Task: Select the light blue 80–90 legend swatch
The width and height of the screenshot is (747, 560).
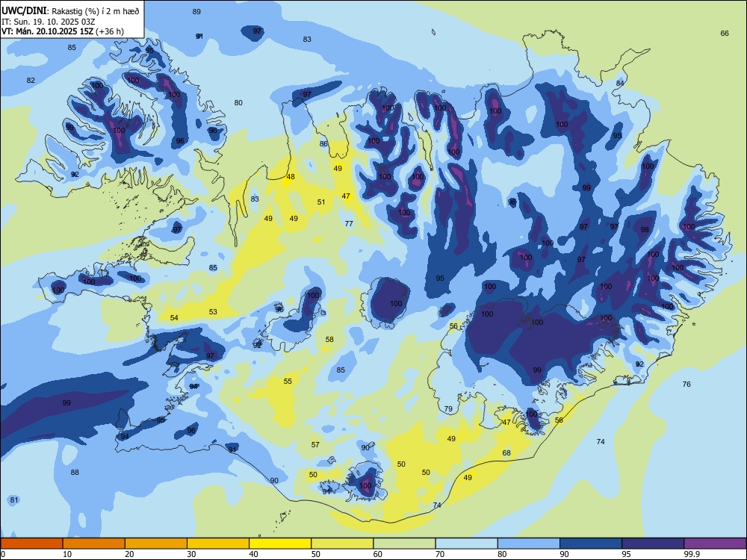Action: coord(529,544)
